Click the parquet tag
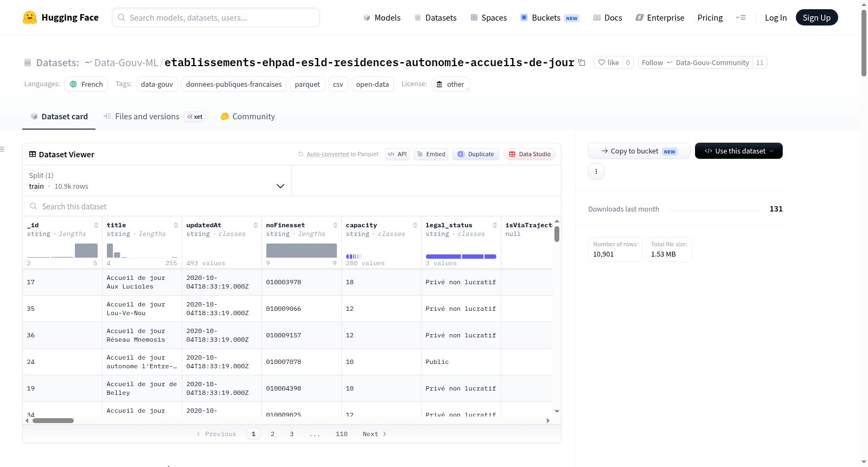The width and height of the screenshot is (868, 467). tap(307, 84)
